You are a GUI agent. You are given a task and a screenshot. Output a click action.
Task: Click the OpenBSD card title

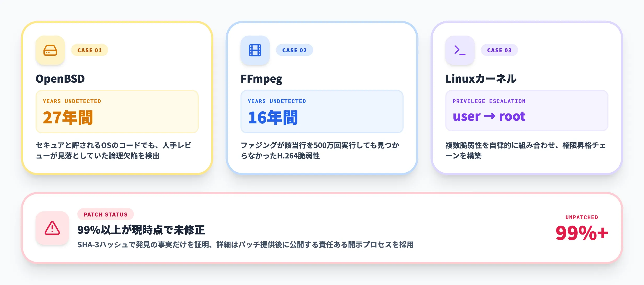coord(60,79)
